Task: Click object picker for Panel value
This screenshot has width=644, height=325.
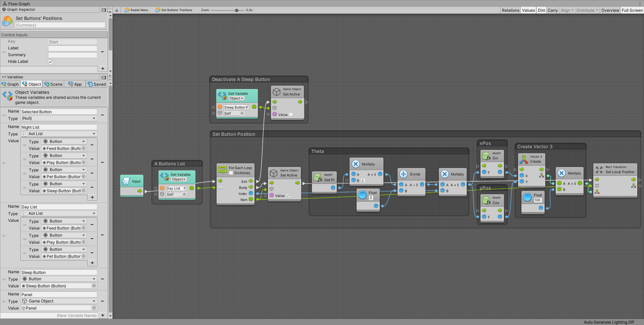Action: pyautogui.click(x=94, y=308)
